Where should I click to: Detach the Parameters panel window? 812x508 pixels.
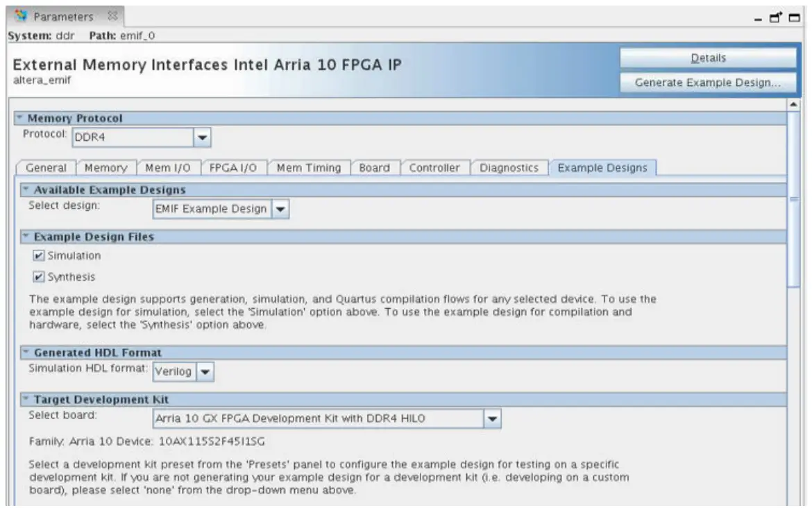click(x=776, y=17)
